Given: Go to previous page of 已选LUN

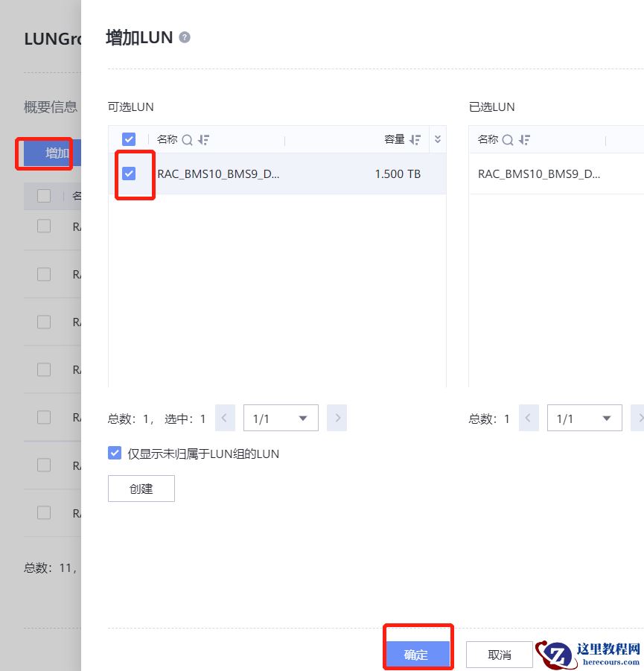Looking at the screenshot, I should (x=529, y=418).
